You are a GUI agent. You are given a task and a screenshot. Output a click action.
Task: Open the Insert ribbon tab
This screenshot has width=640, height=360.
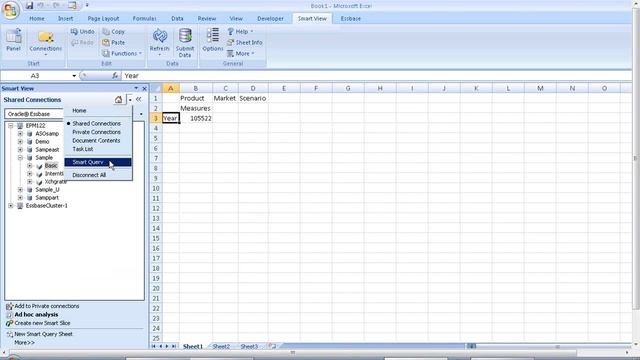(x=65, y=18)
